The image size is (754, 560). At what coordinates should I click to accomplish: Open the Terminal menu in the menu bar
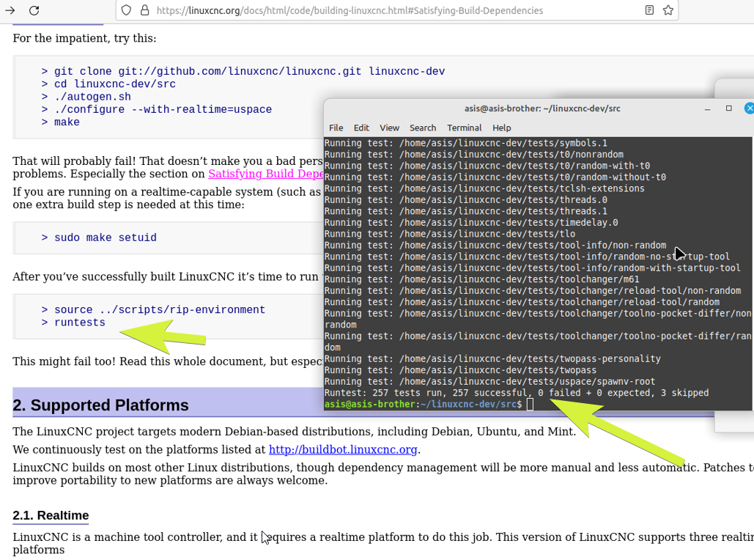click(x=464, y=128)
